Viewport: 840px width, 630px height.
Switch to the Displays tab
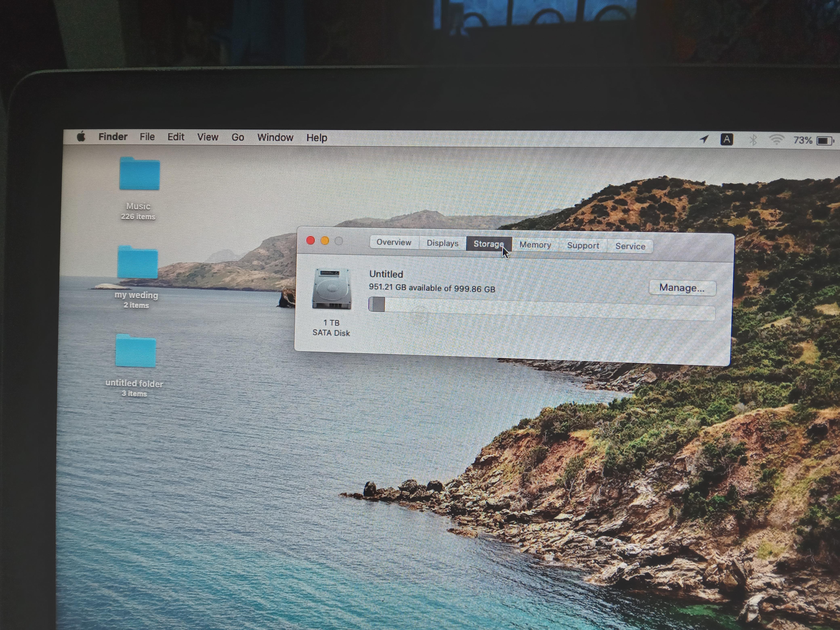click(x=442, y=243)
